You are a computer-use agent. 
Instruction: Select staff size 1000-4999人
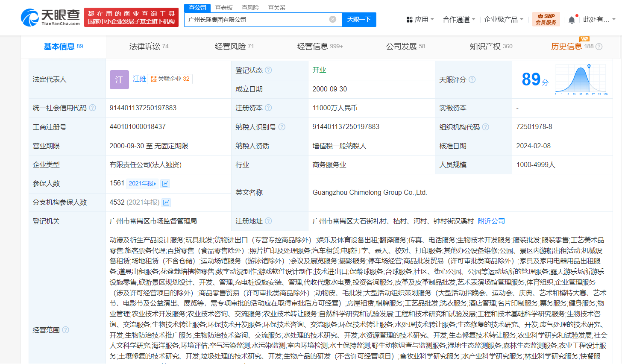(x=536, y=164)
